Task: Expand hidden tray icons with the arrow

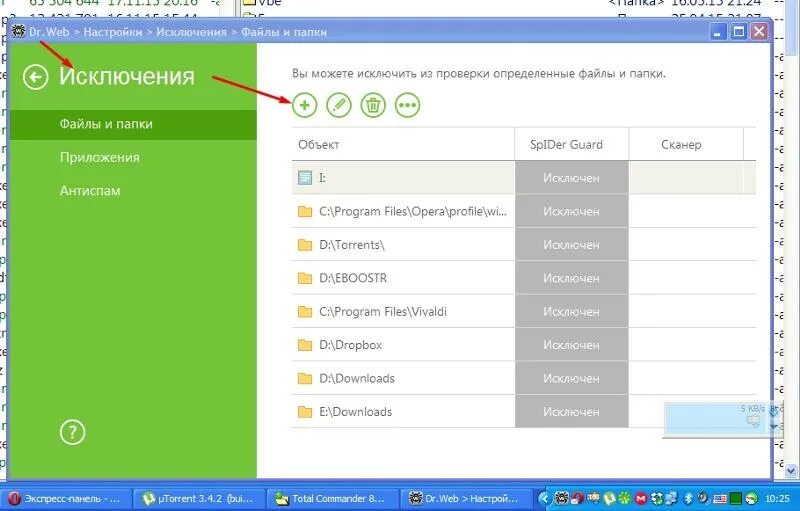Action: point(545,499)
